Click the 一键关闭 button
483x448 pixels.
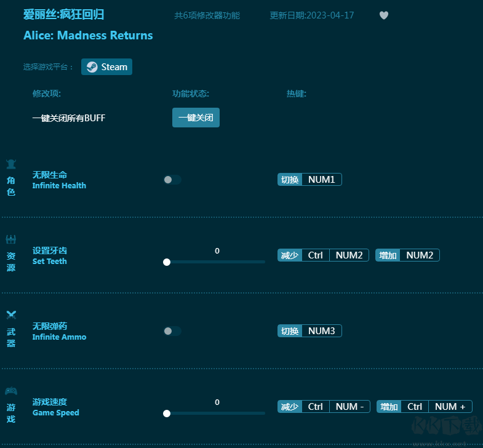click(x=196, y=118)
